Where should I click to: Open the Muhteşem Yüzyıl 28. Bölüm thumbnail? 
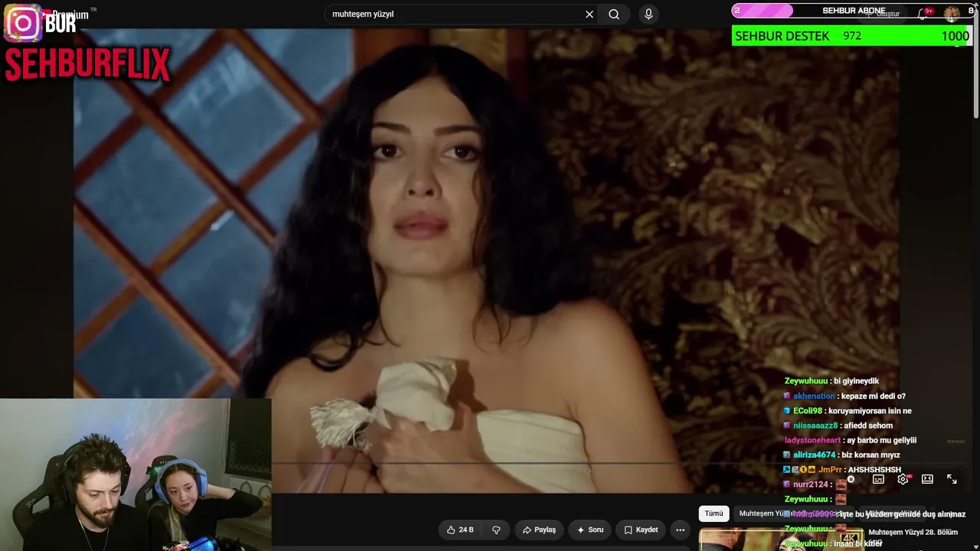click(x=781, y=540)
